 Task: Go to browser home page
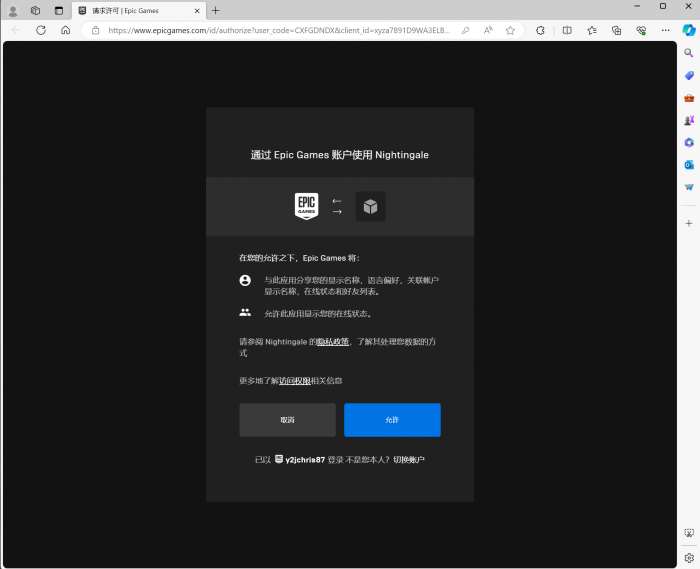(x=66, y=30)
